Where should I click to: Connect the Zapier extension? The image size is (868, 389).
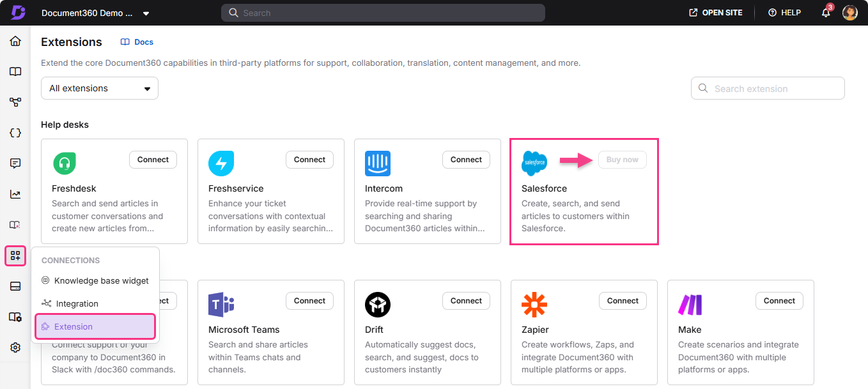(x=623, y=301)
